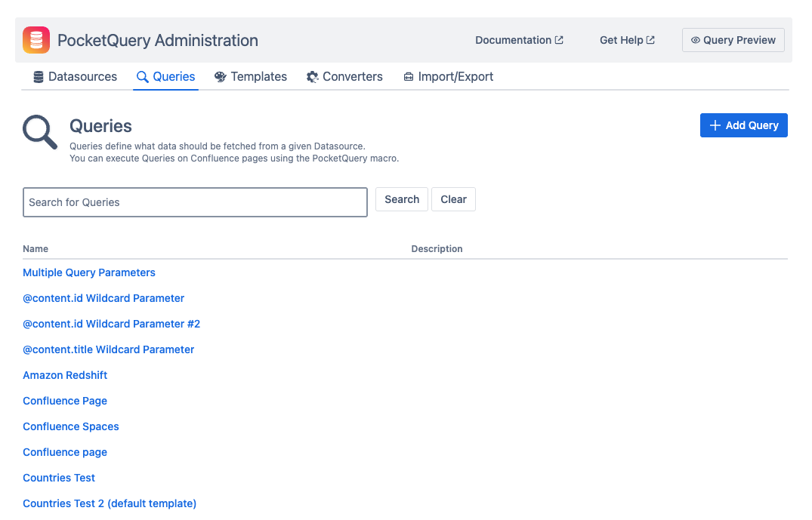Click the Templates mask icon

220,76
